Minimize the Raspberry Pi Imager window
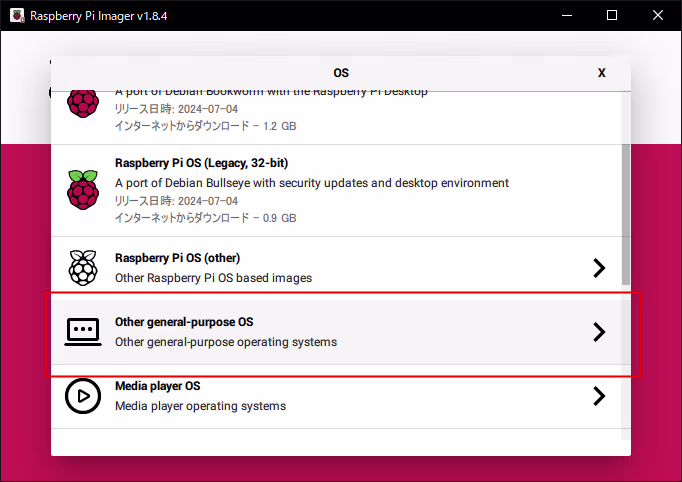Viewport: 682px width, 482px height. [567, 16]
